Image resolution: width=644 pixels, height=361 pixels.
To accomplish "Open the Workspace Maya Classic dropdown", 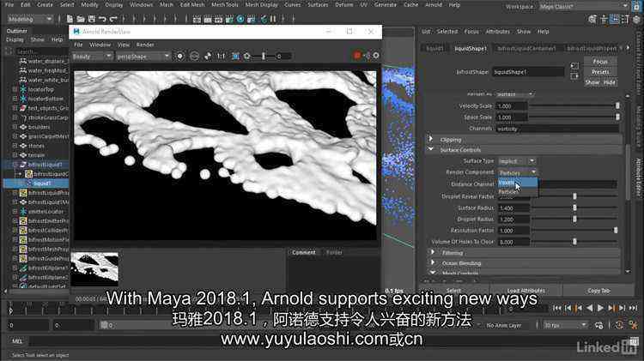I will tap(583, 7).
